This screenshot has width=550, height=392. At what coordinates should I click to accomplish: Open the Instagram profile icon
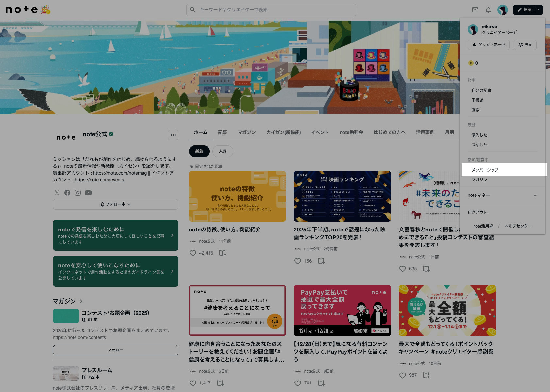point(78,193)
